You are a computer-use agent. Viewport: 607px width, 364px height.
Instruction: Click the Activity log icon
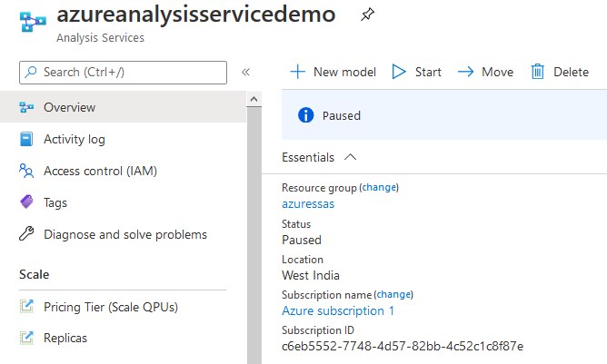coord(26,139)
